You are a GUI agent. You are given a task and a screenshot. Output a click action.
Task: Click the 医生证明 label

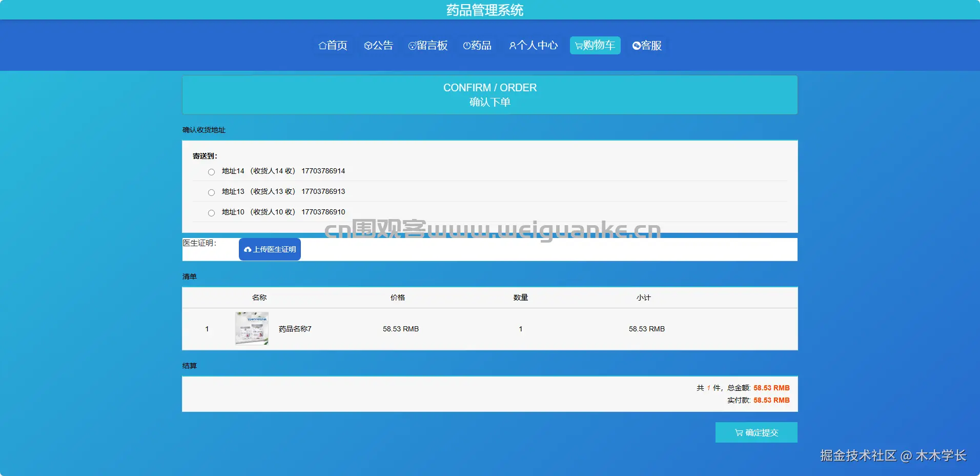[x=200, y=243]
